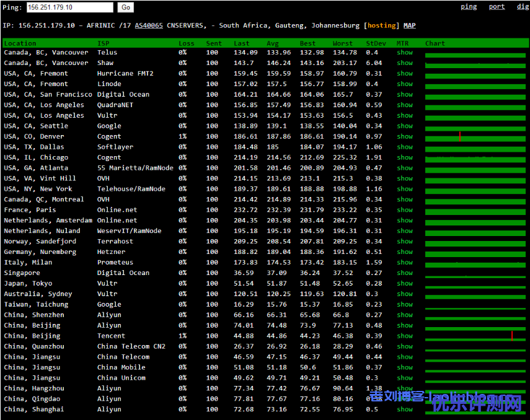Open the port tool link

497,7
